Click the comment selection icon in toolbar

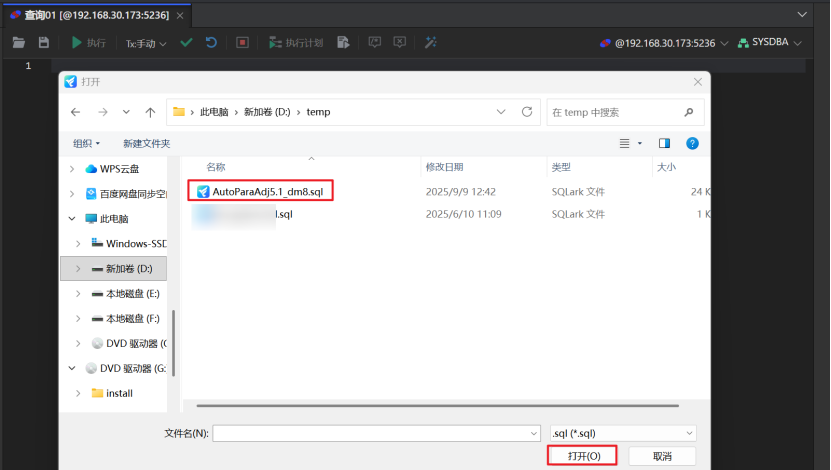click(x=375, y=42)
